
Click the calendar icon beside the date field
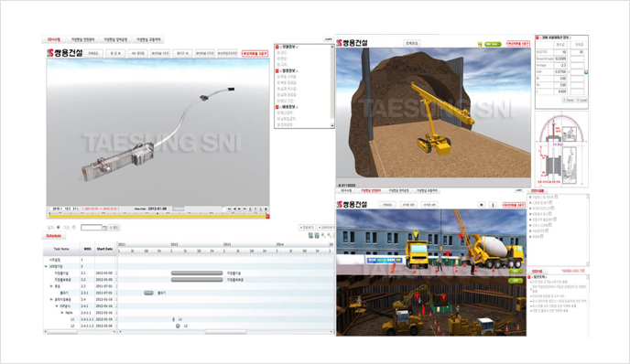pos(105,228)
